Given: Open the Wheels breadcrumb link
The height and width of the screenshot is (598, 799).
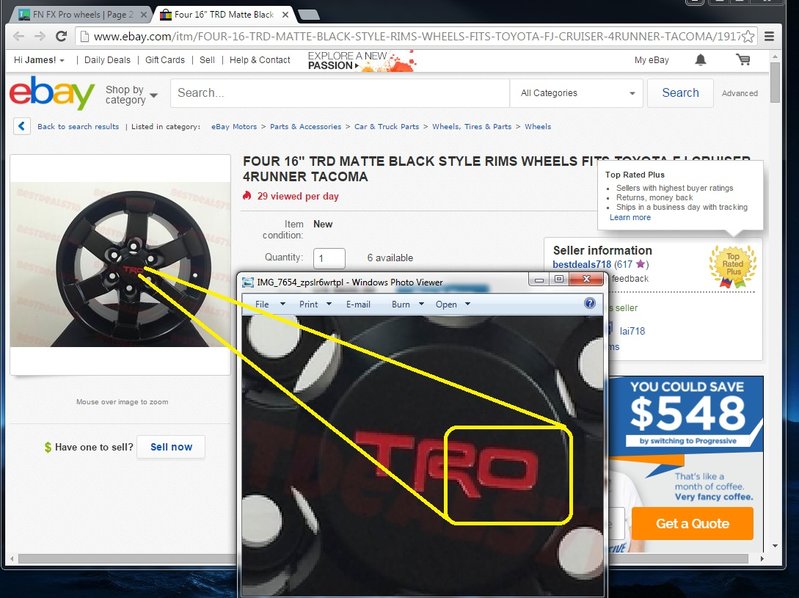Looking at the screenshot, I should point(538,127).
